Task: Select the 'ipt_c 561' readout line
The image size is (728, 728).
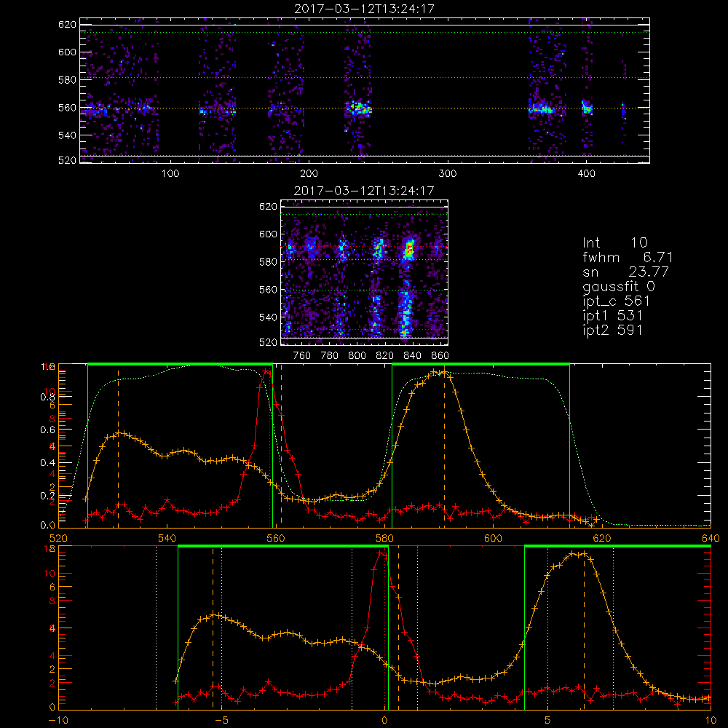Action: 616,301
